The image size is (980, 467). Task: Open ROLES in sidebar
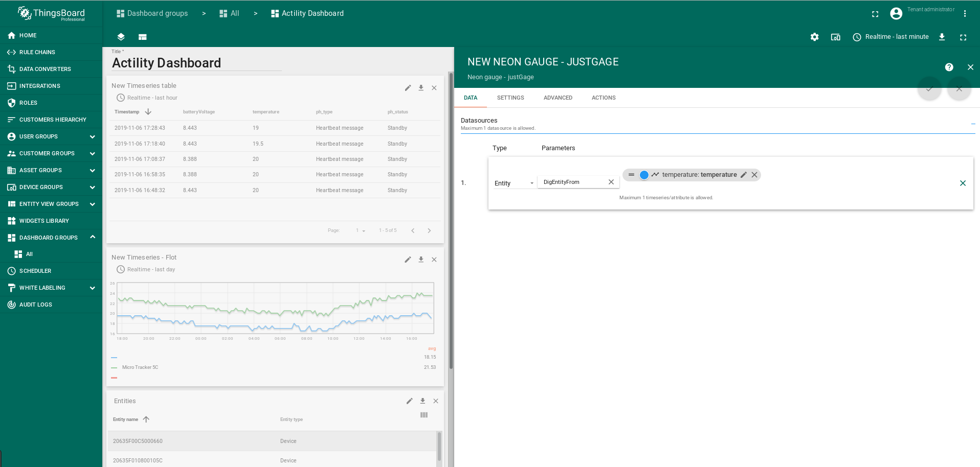click(x=51, y=103)
